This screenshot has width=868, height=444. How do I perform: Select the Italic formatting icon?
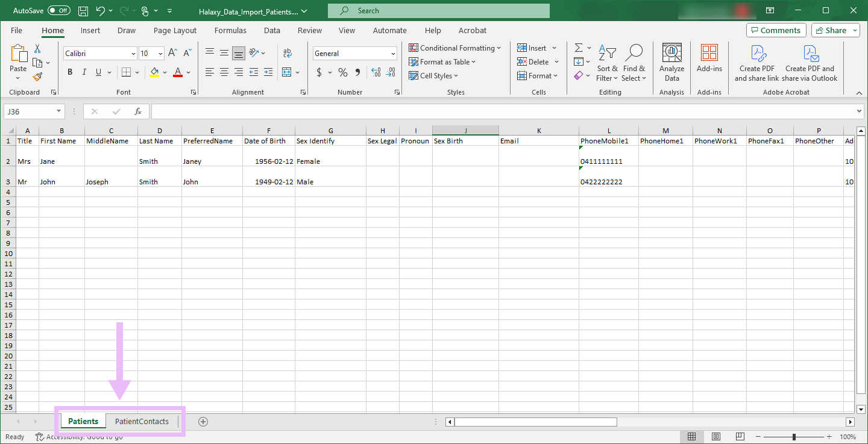click(84, 72)
